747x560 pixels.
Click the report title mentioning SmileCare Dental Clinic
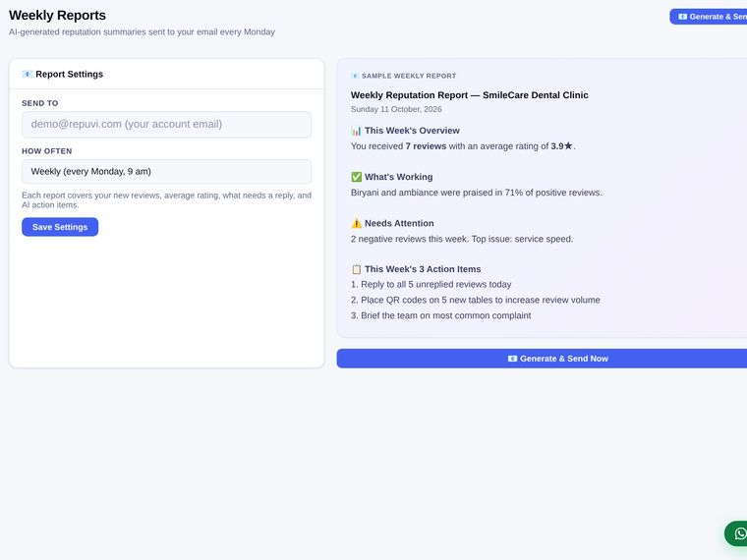(469, 95)
